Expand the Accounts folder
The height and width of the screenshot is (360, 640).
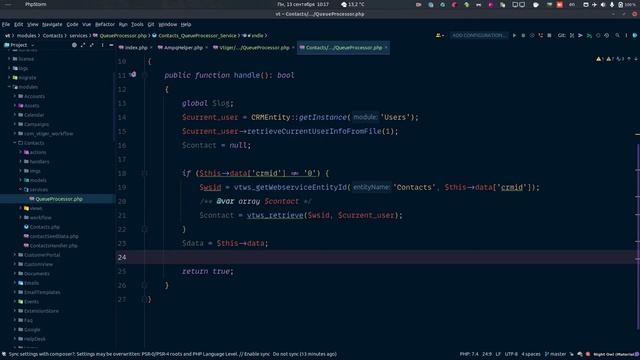click(15, 96)
